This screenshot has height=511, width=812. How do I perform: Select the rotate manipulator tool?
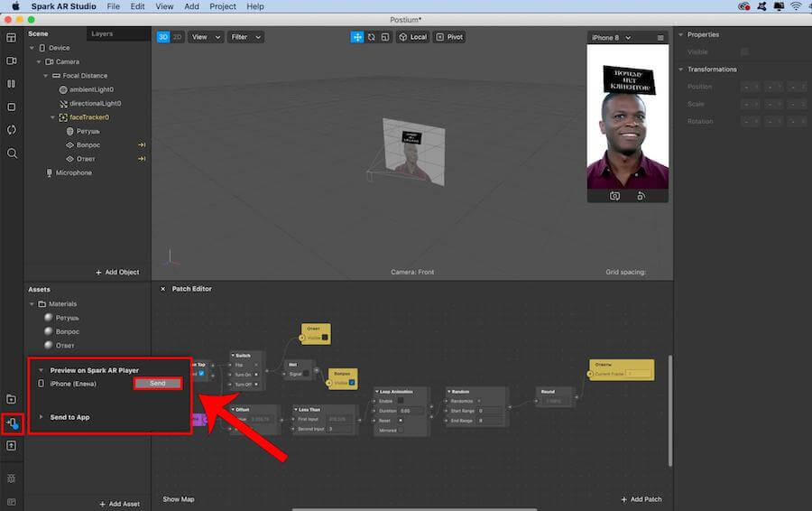pos(372,37)
